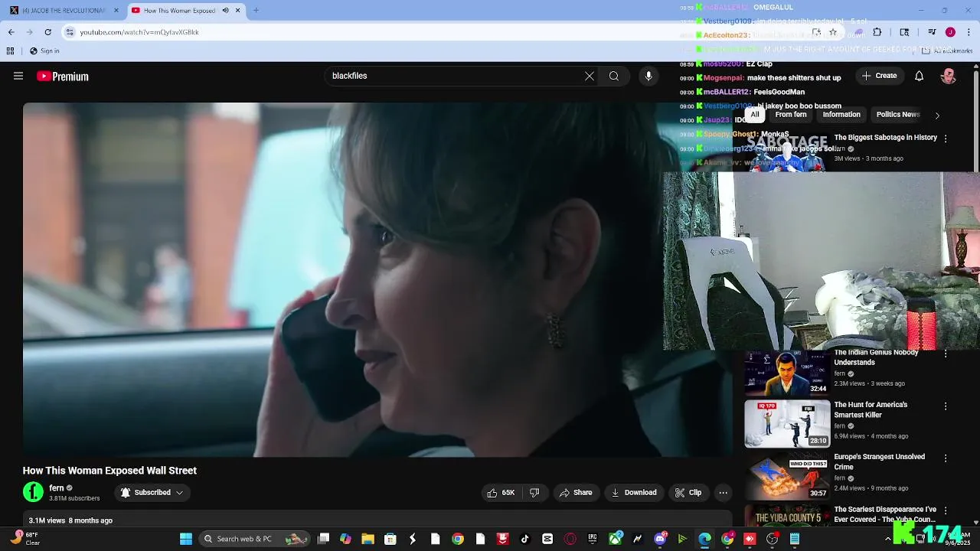Screen dimensions: 980x551
Task: Open TikTok from taskbar
Action: (525, 539)
